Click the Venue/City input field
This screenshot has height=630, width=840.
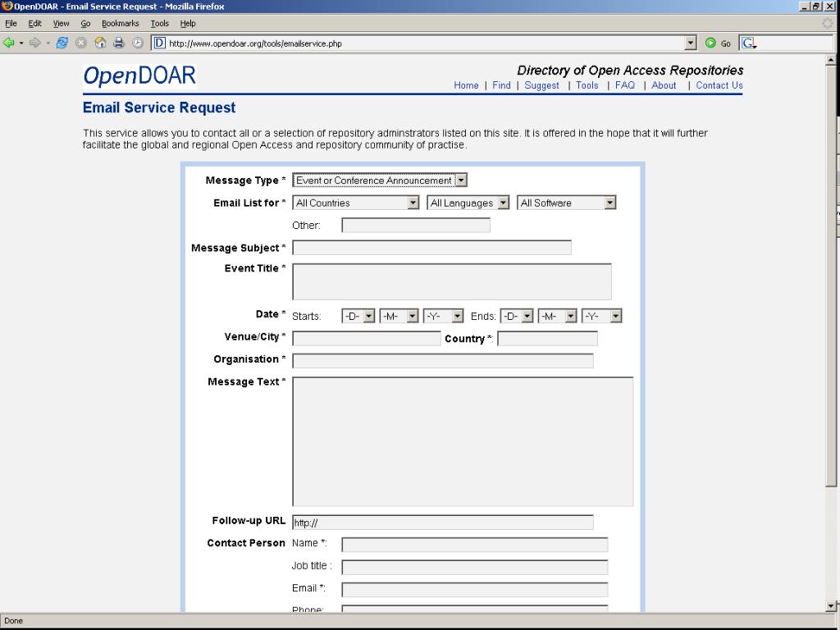tap(367, 339)
